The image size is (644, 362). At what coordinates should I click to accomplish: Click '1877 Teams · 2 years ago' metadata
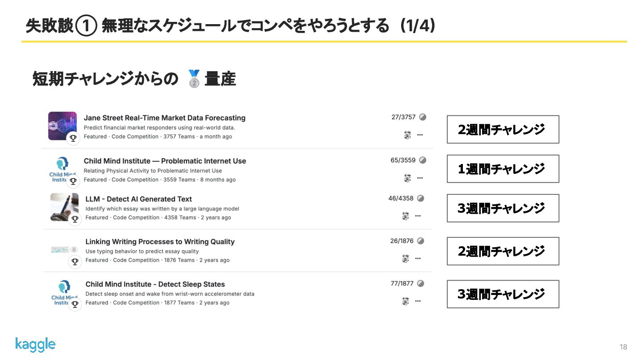[x=197, y=303]
